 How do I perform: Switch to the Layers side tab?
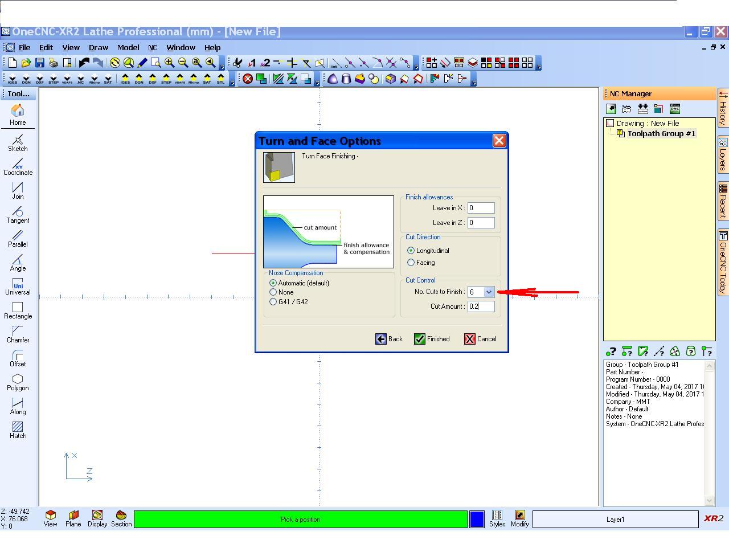tap(723, 154)
